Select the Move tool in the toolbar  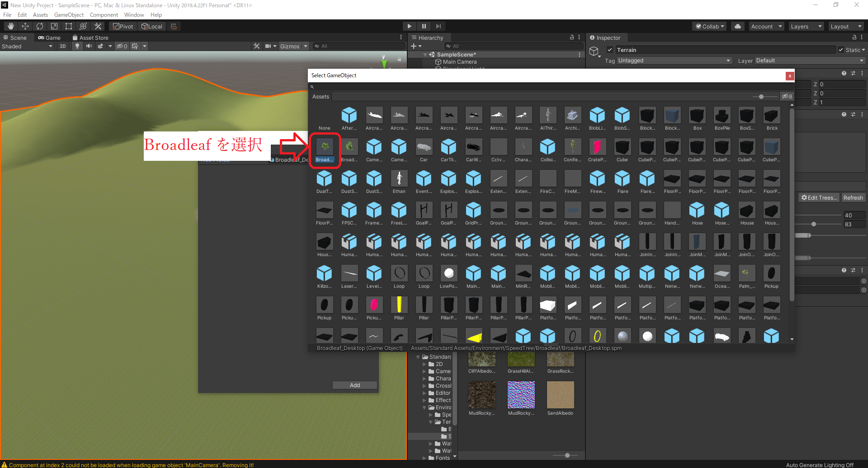[25, 26]
